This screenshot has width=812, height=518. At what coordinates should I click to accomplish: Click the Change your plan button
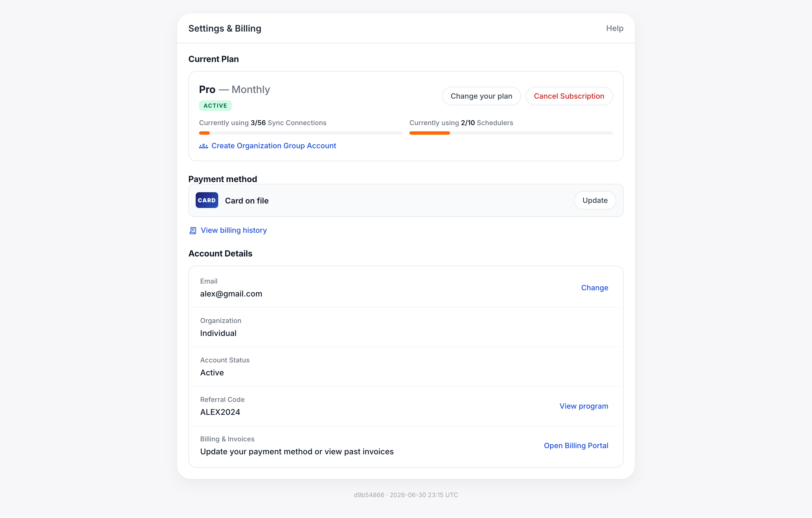[481, 96]
